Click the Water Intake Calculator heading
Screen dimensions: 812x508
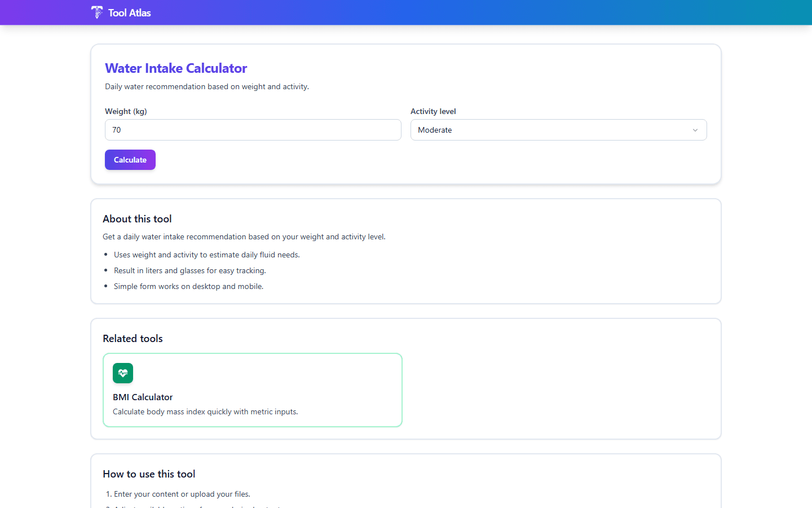click(175, 68)
